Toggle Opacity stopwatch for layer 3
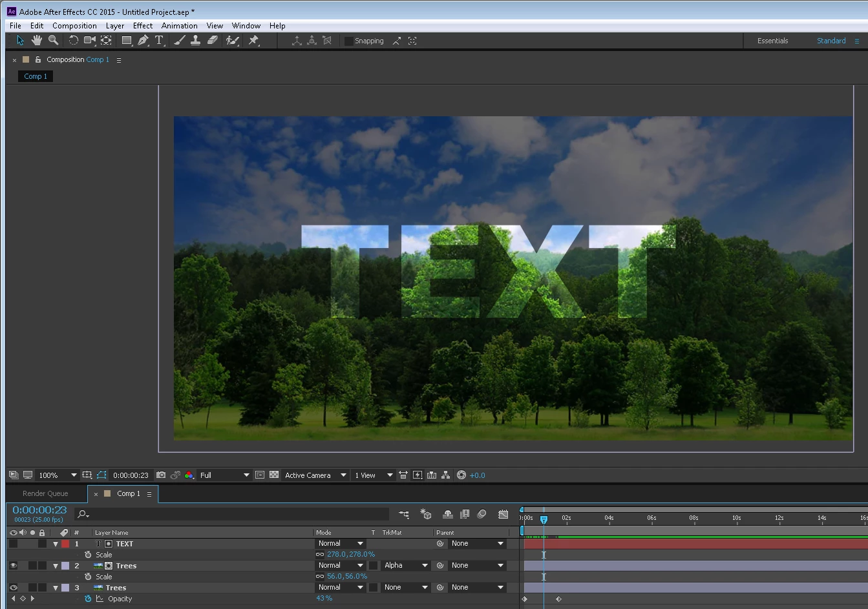 click(88, 599)
